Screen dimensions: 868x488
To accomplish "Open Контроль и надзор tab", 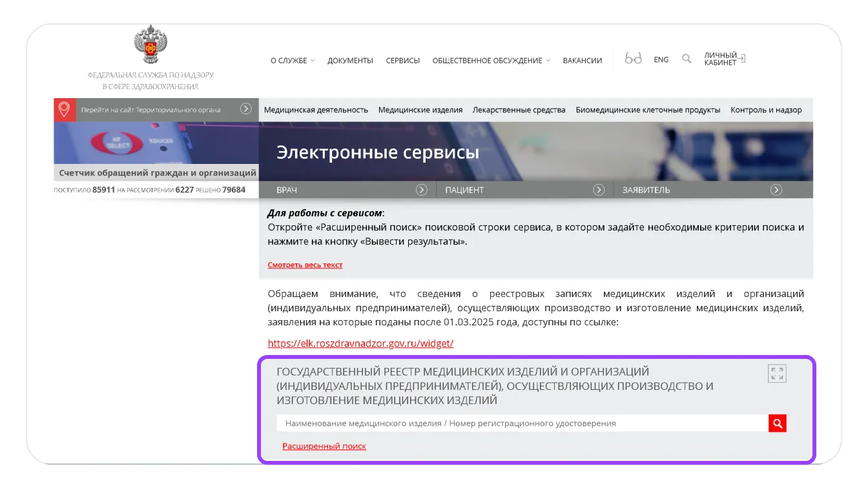I will 766,110.
